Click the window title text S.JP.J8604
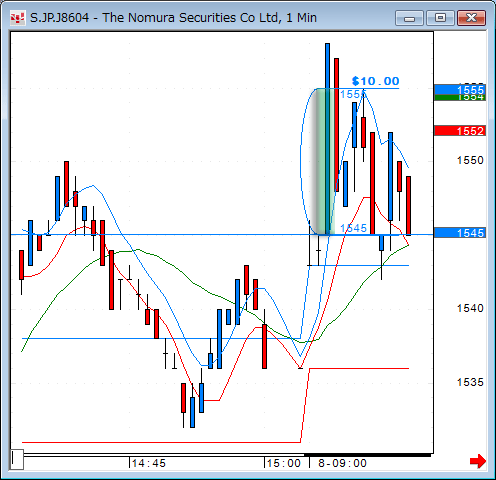The width and height of the screenshot is (496, 480). pyautogui.click(x=60, y=18)
